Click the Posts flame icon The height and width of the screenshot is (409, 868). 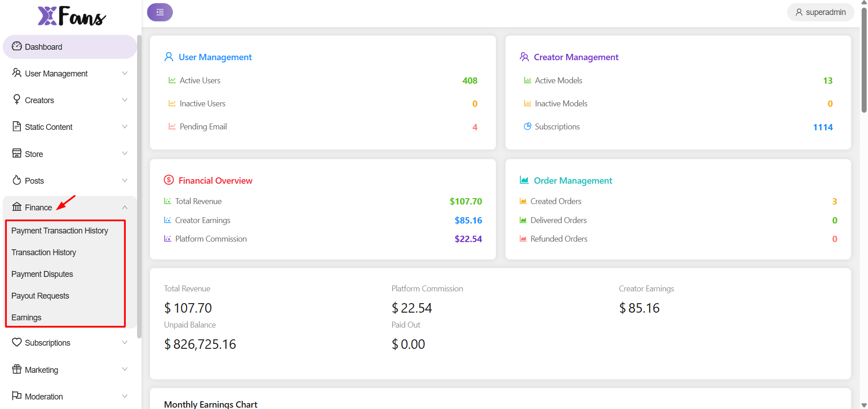17,180
